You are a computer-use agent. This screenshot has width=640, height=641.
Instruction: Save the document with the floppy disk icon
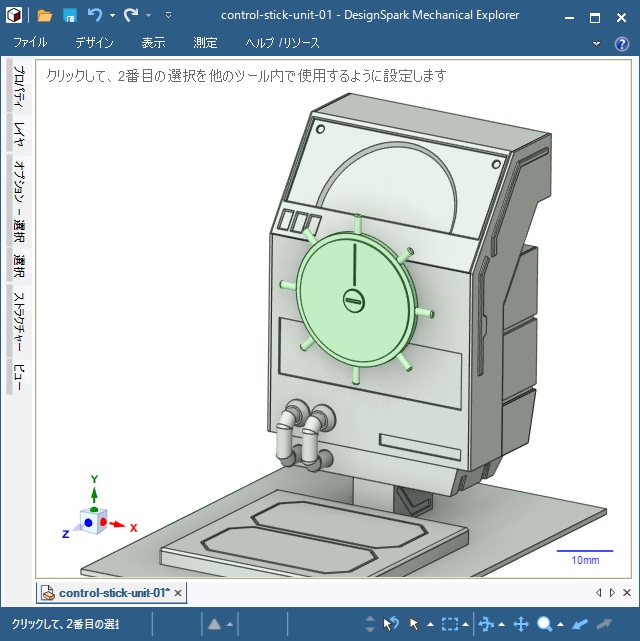point(70,15)
